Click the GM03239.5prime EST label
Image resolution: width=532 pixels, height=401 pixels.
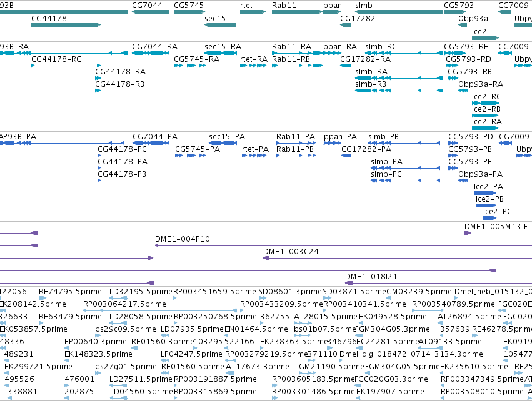click(x=419, y=292)
